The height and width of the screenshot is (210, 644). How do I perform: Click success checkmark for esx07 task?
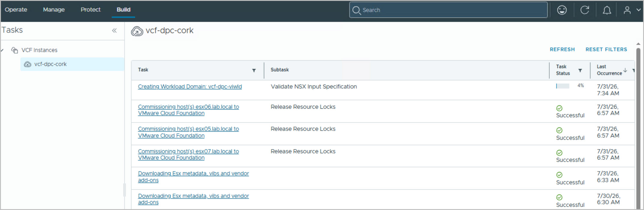[559, 153]
